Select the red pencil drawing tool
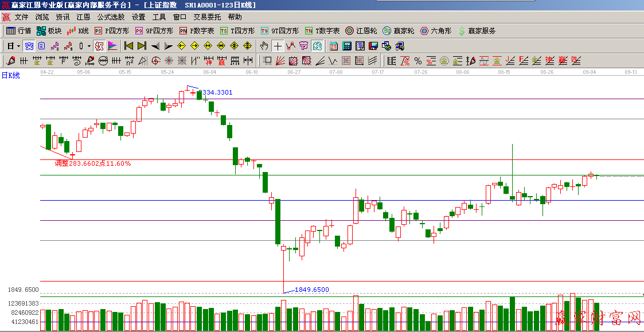The width and height of the screenshot is (644, 332). tap(11, 61)
